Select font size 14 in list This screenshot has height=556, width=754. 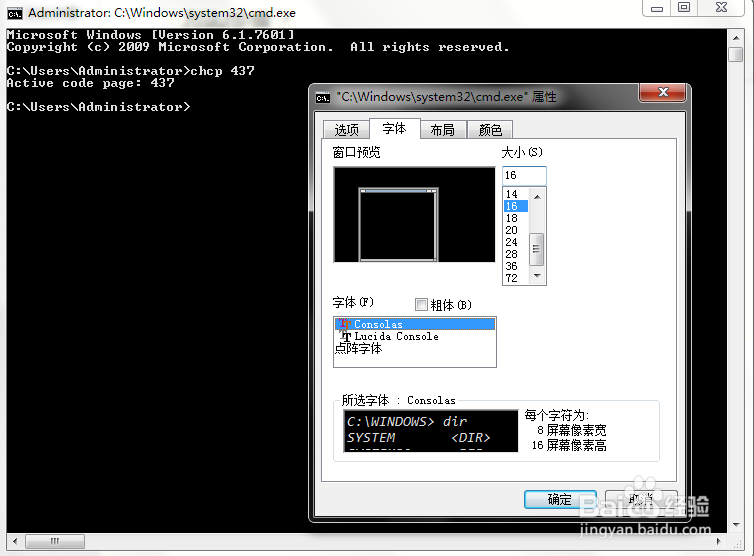pyautogui.click(x=515, y=194)
